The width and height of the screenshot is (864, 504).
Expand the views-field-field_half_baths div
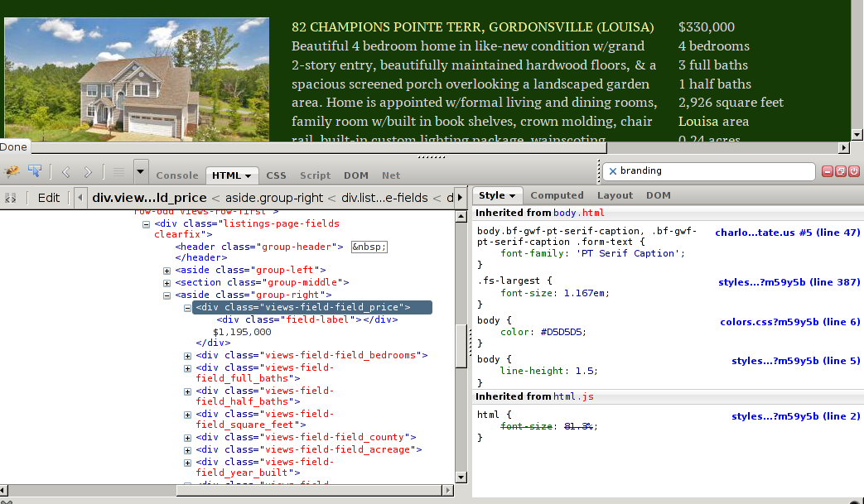pos(187,391)
